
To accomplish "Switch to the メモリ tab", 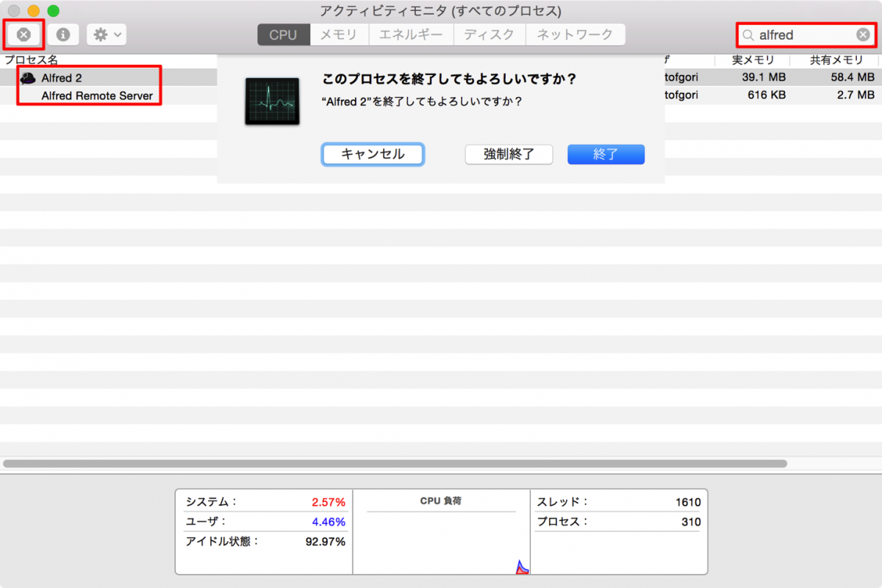I will click(339, 35).
